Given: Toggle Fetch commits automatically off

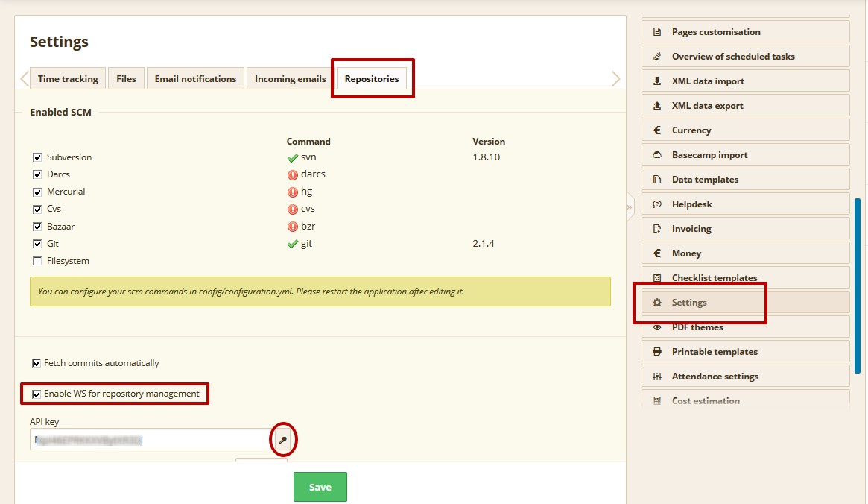Looking at the screenshot, I should click(37, 363).
